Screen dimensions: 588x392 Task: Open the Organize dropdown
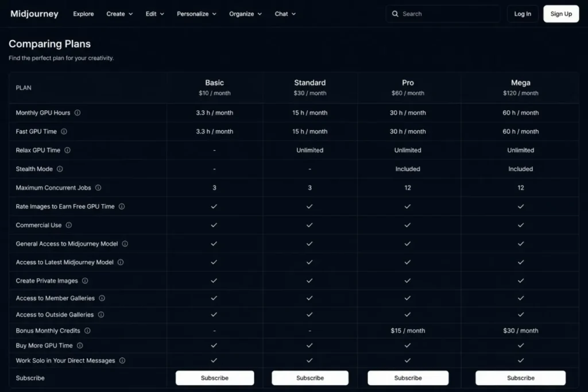click(x=246, y=14)
